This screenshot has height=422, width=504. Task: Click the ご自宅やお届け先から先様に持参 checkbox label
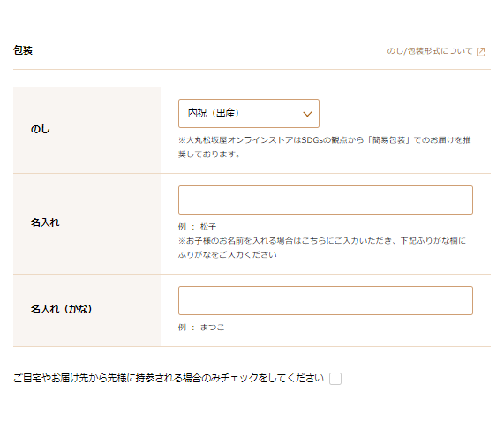point(169,378)
